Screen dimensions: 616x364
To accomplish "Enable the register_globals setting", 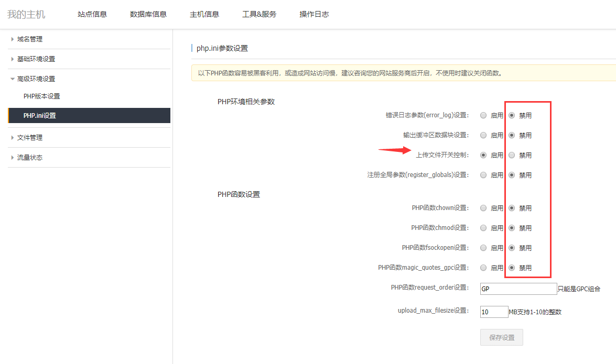I will click(x=483, y=175).
